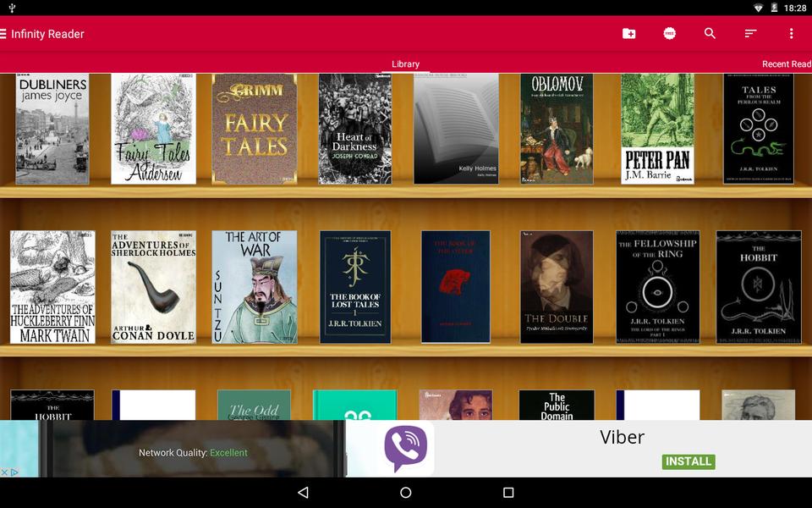Open Heart of Darkness book

pos(354,129)
